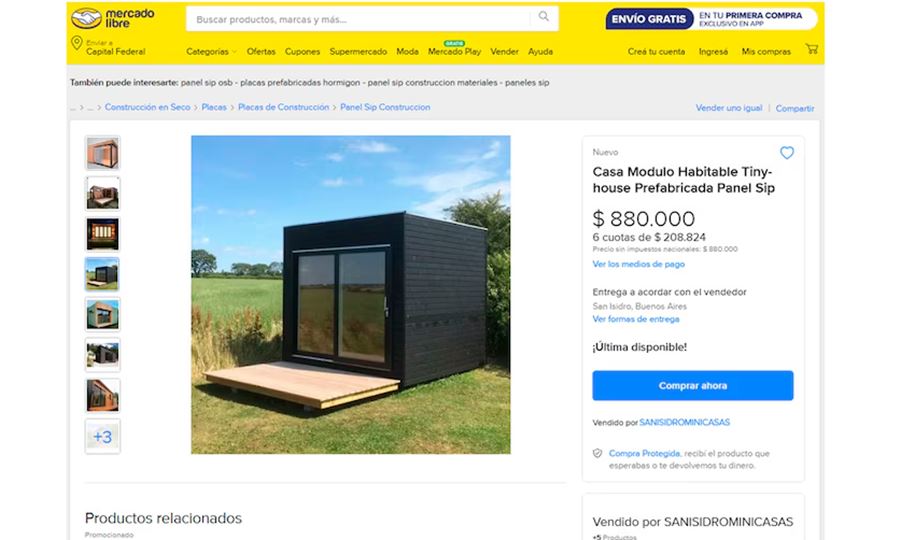Image resolution: width=900 pixels, height=540 pixels.
Task: Click the Comprar ahora button
Action: [693, 386]
